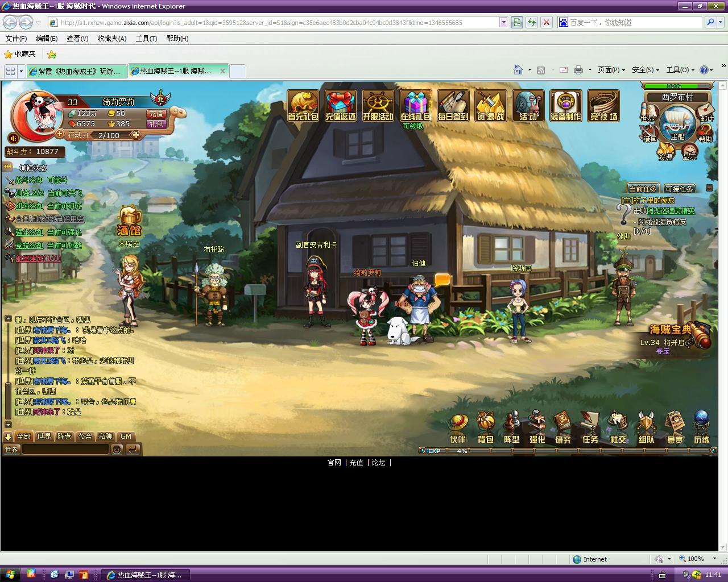Screen dimensions: 728x582
Task: Open the 历练 crystal ball icon
Action: 702,428
